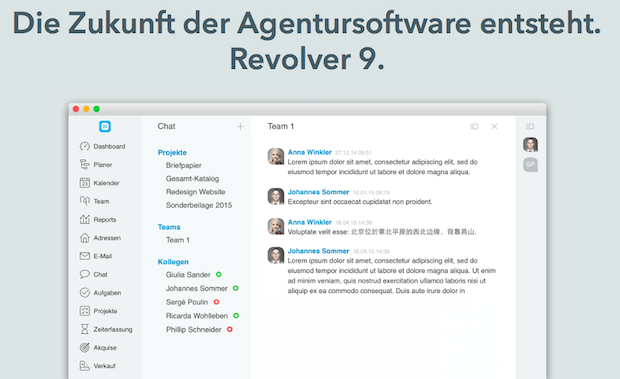Click Anna Winkler's name on 27.12.14 message
The height and width of the screenshot is (379, 620).
click(310, 152)
